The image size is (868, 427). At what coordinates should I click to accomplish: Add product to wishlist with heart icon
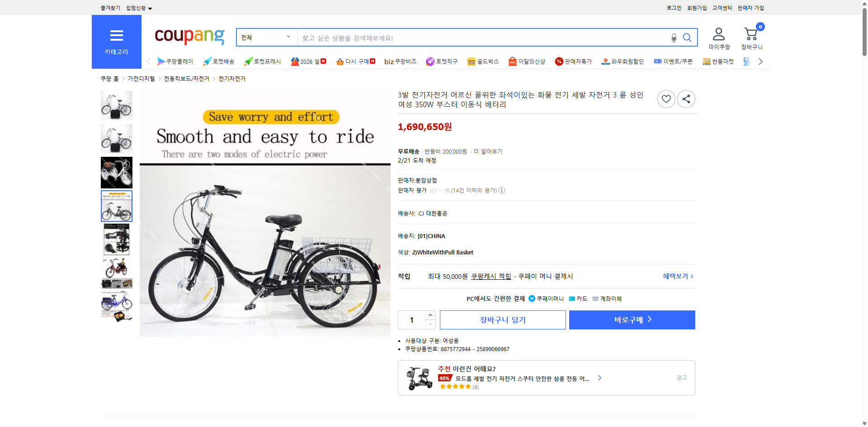(666, 99)
